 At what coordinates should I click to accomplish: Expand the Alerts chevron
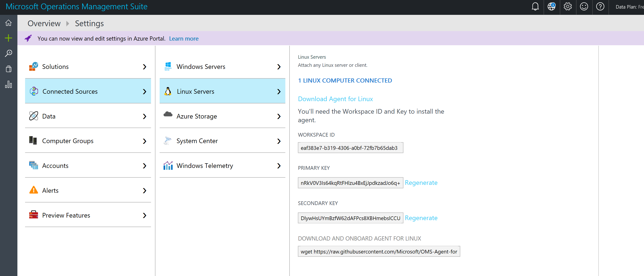(x=145, y=190)
